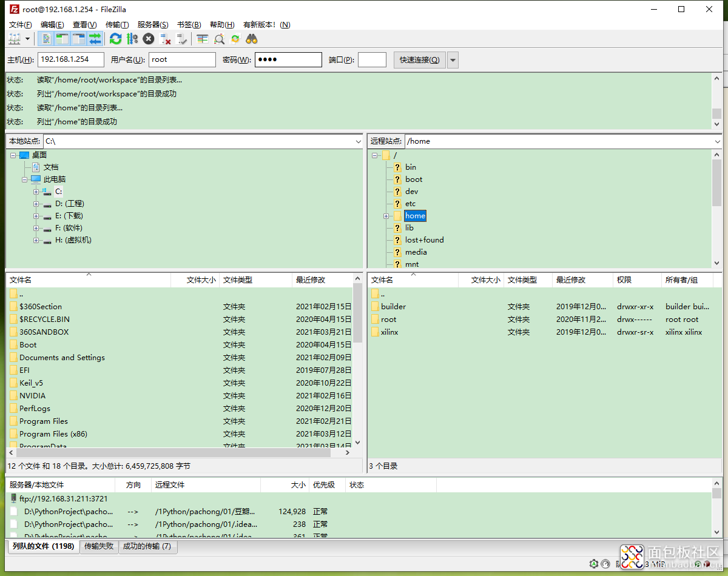
Task: Click the FileZilla logo in the title bar
Action: (x=13, y=9)
